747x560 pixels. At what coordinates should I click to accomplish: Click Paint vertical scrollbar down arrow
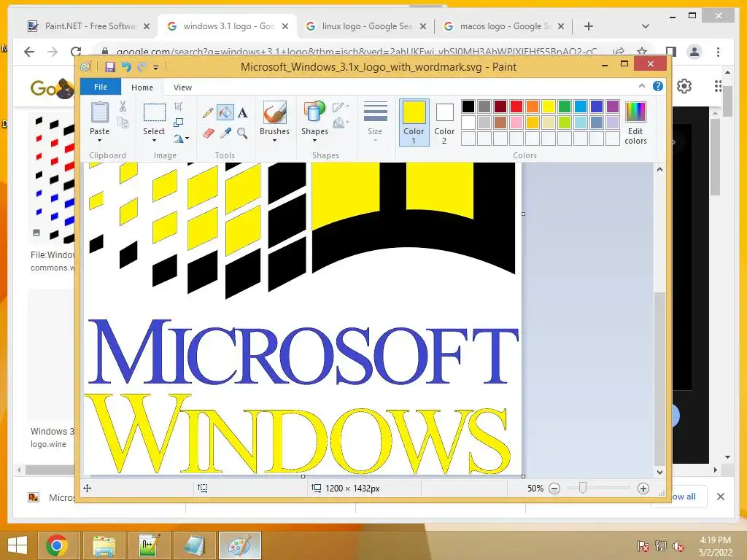point(659,472)
